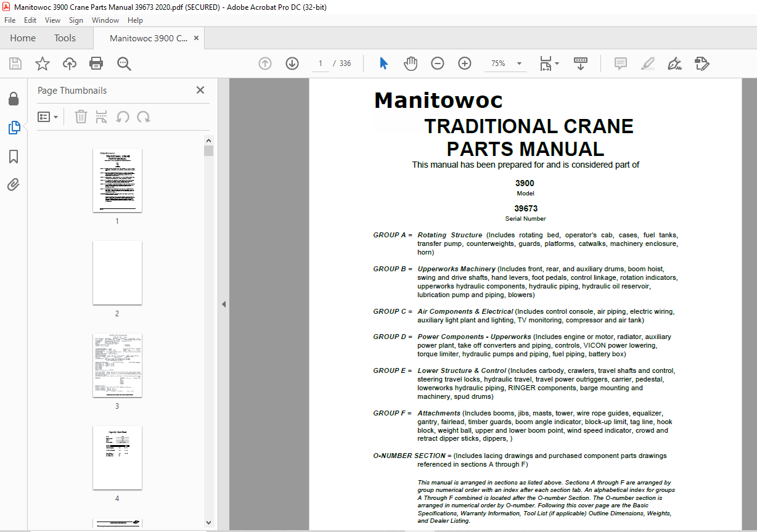Open the Bookmarks sidebar panel
This screenshot has width=757, height=532.
[x=14, y=157]
